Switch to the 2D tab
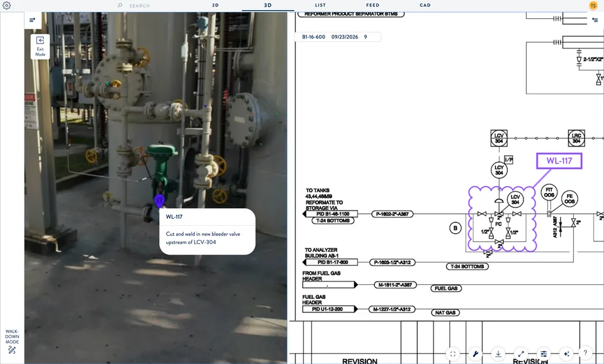604x364 pixels. coord(215,6)
